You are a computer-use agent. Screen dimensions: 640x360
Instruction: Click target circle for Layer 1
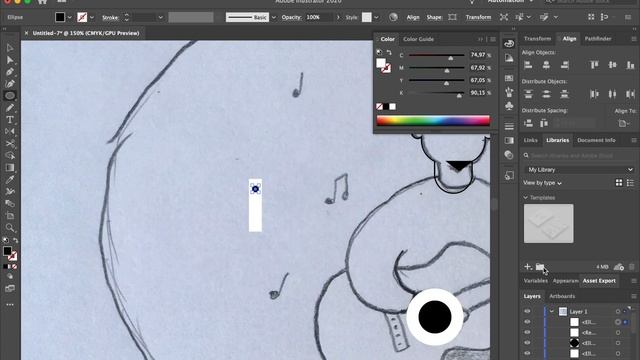[x=618, y=311]
